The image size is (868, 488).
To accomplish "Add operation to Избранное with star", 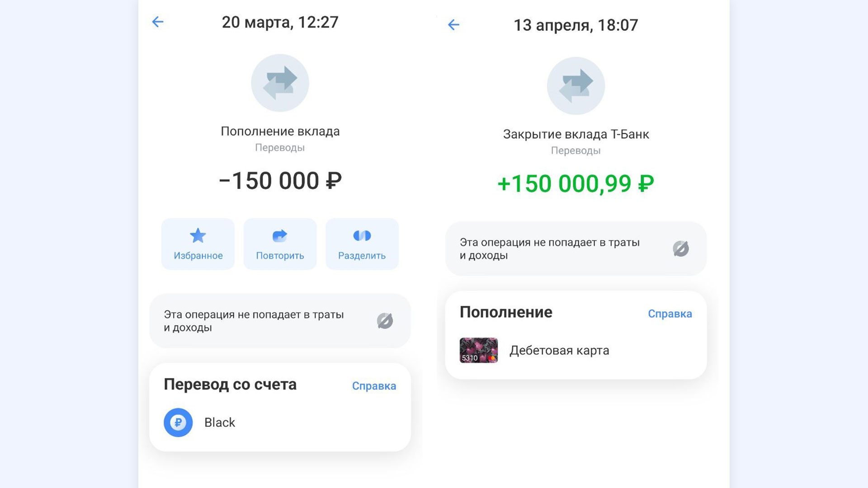I will (x=198, y=244).
